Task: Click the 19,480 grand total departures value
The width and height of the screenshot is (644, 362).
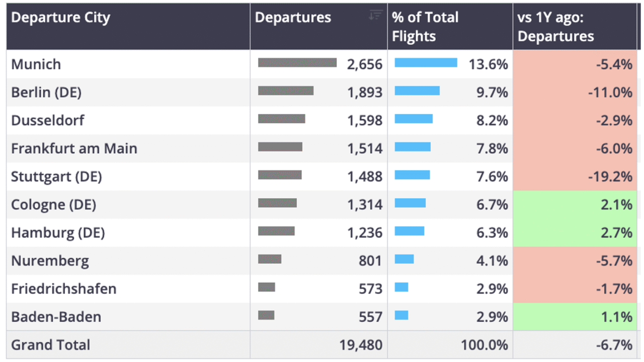Action: pyautogui.click(x=361, y=345)
